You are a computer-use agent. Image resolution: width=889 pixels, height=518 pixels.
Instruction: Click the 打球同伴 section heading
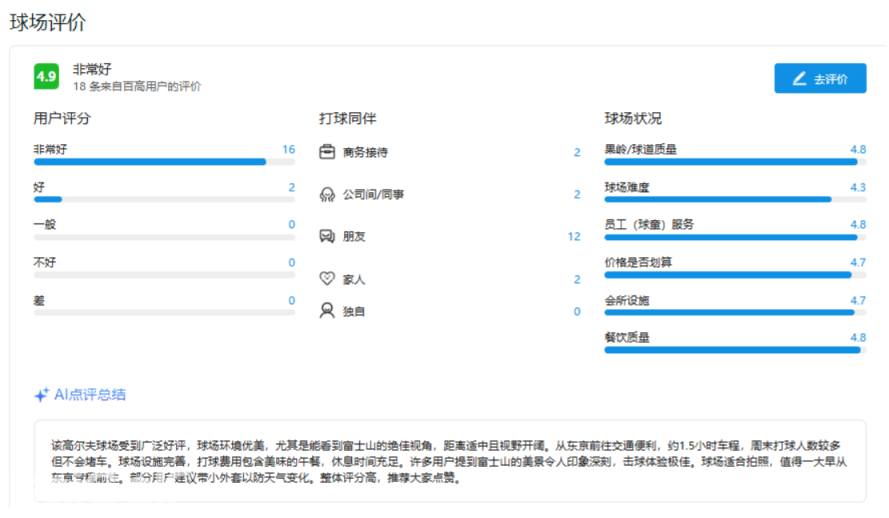(348, 118)
